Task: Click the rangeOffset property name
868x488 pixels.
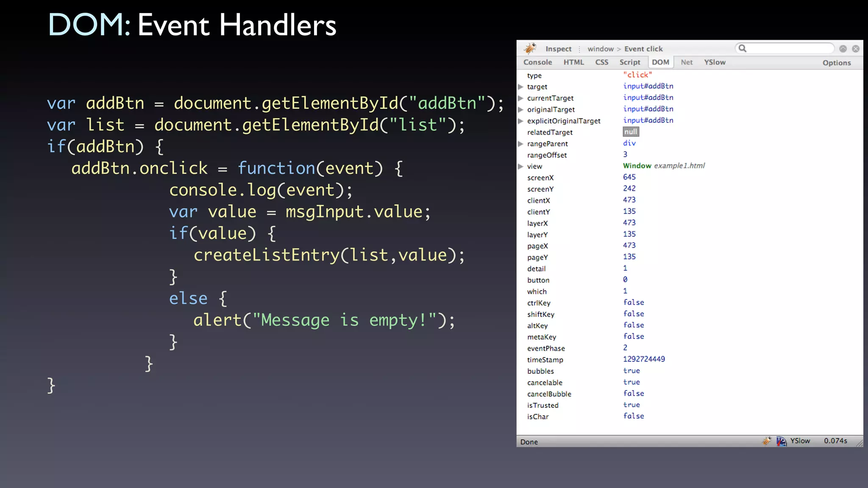Action: click(547, 155)
